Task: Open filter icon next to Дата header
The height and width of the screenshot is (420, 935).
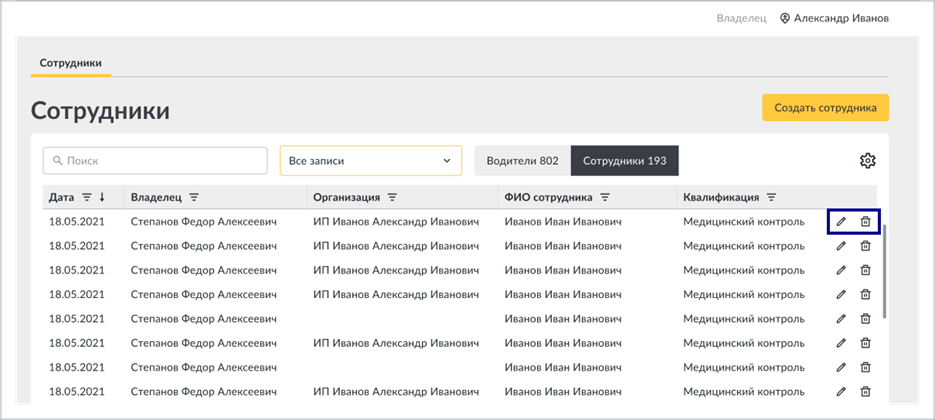Action: [87, 197]
